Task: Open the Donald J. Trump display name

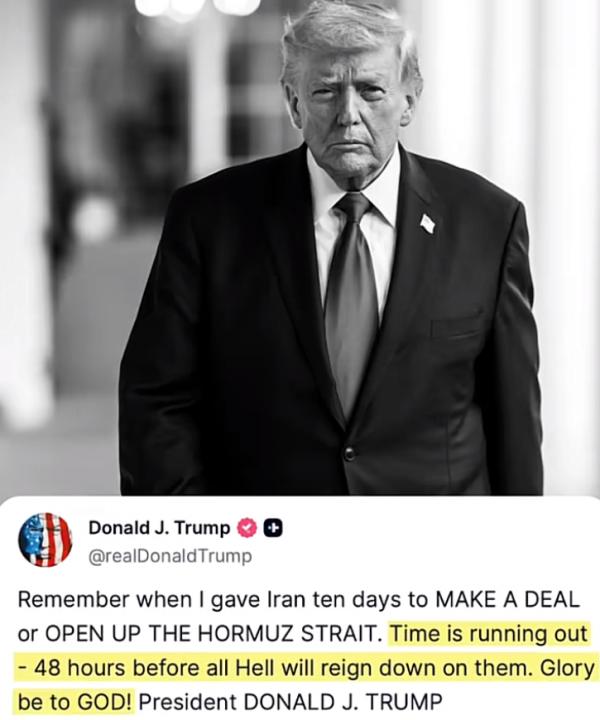Action: (159, 528)
